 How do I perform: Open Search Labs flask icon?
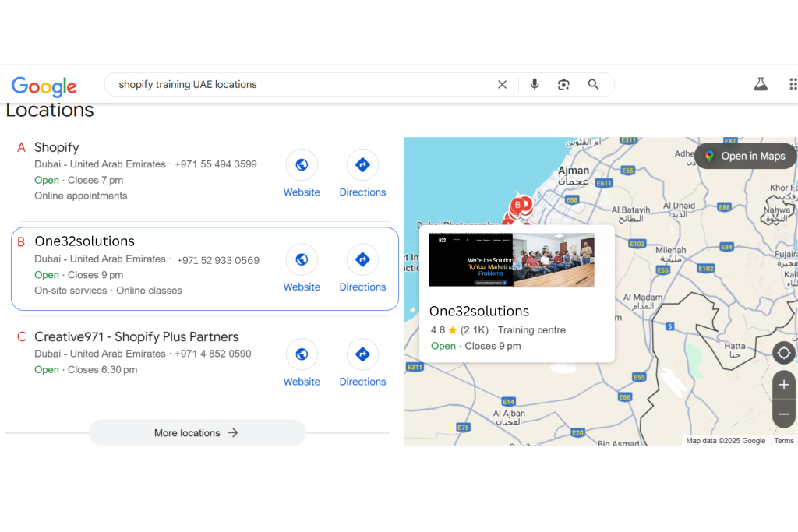pyautogui.click(x=761, y=84)
